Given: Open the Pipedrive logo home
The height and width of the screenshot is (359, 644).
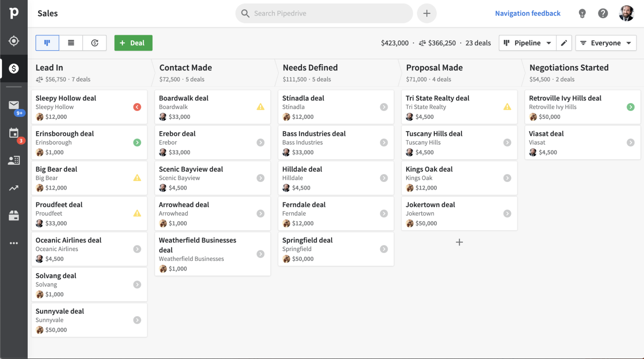Looking at the screenshot, I should coord(14,13).
